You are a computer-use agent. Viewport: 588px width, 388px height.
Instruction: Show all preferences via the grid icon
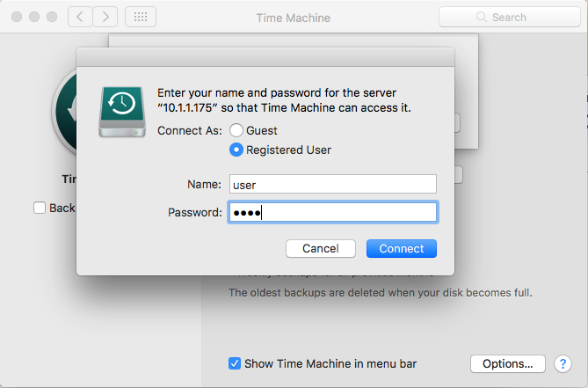coord(141,17)
